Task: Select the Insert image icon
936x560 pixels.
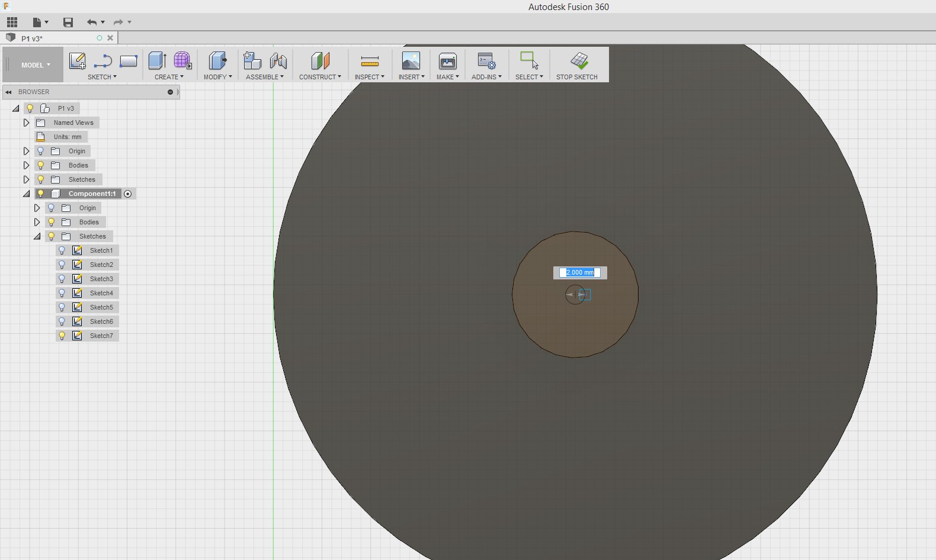Action: 411,60
